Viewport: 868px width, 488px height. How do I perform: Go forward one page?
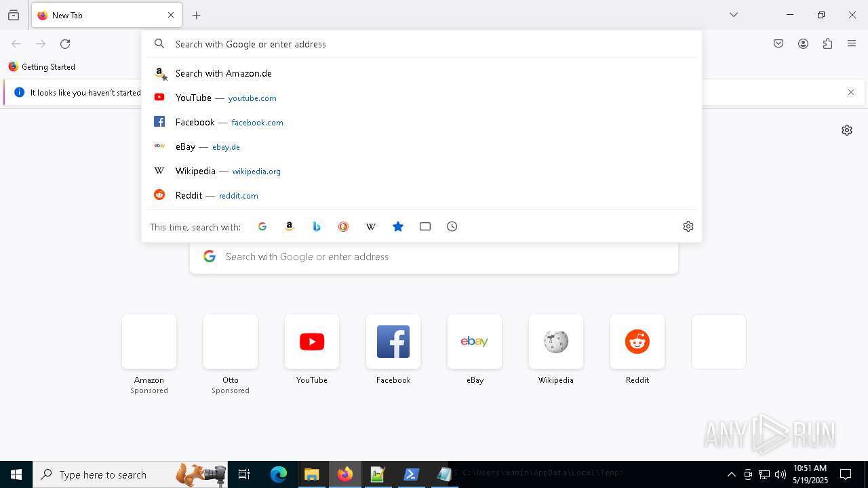[41, 44]
